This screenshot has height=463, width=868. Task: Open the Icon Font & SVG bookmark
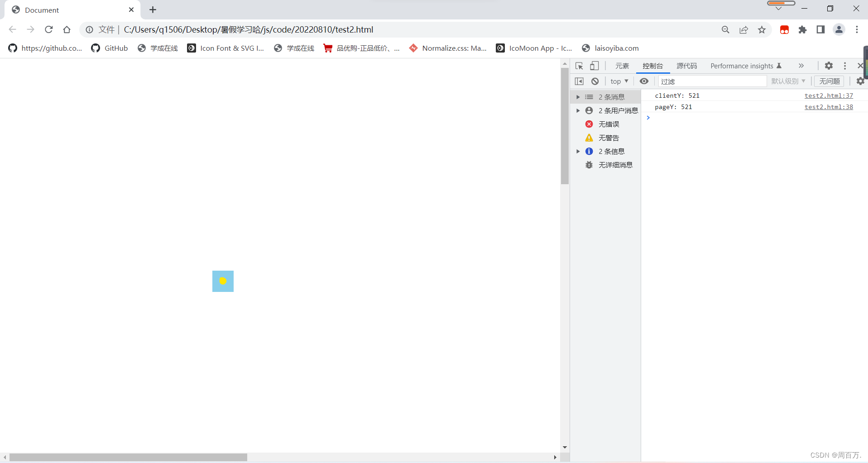pos(225,48)
